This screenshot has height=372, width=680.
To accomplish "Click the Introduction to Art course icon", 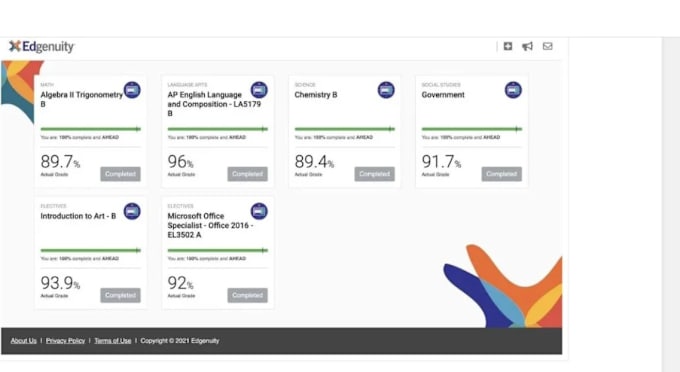I will click(x=132, y=212).
